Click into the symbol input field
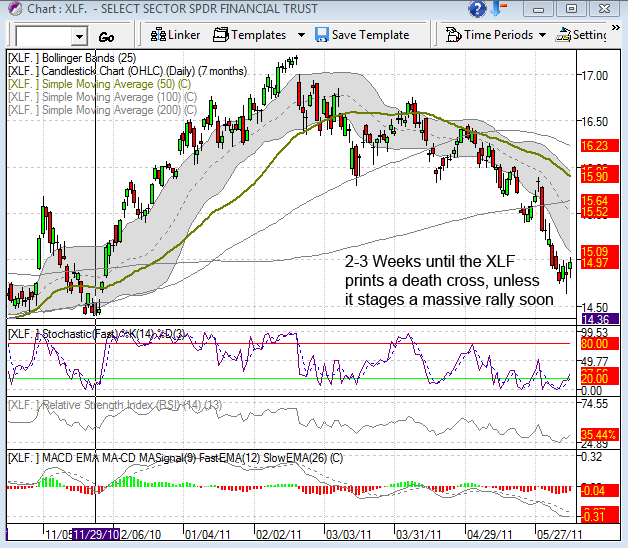Viewport: 628px width, 548px height. [x=44, y=37]
